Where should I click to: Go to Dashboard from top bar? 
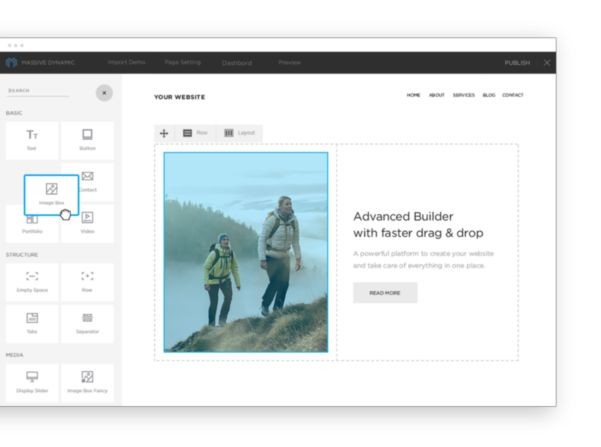coord(237,63)
